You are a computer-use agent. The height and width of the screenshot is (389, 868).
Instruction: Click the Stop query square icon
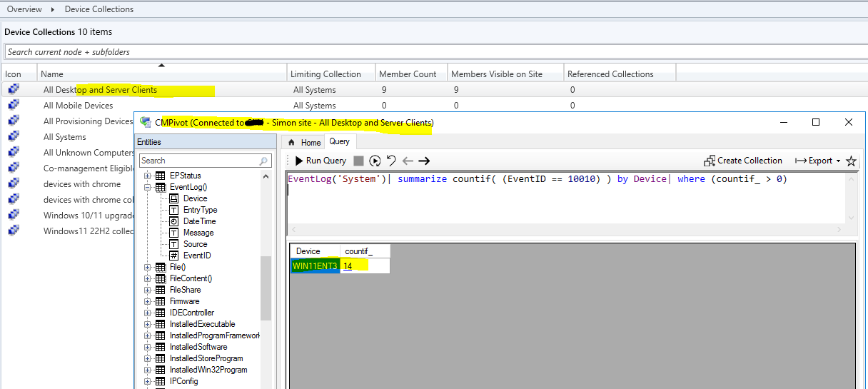tap(359, 161)
